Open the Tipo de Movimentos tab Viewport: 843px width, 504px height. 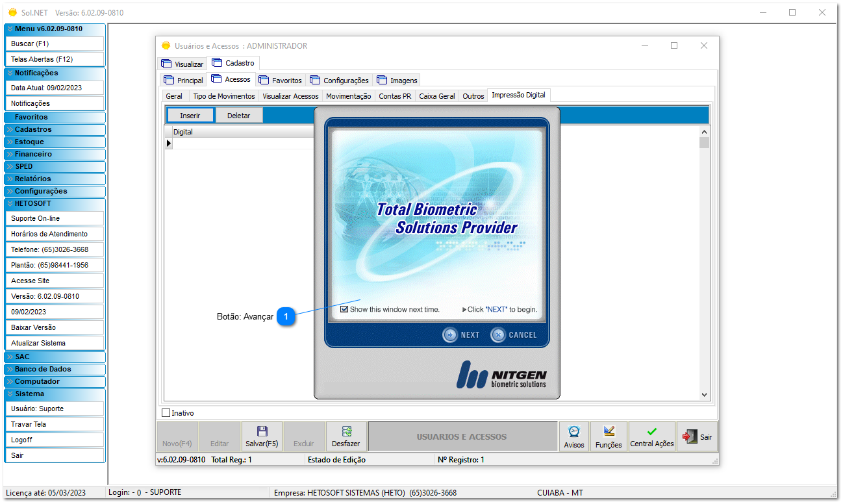[223, 96]
